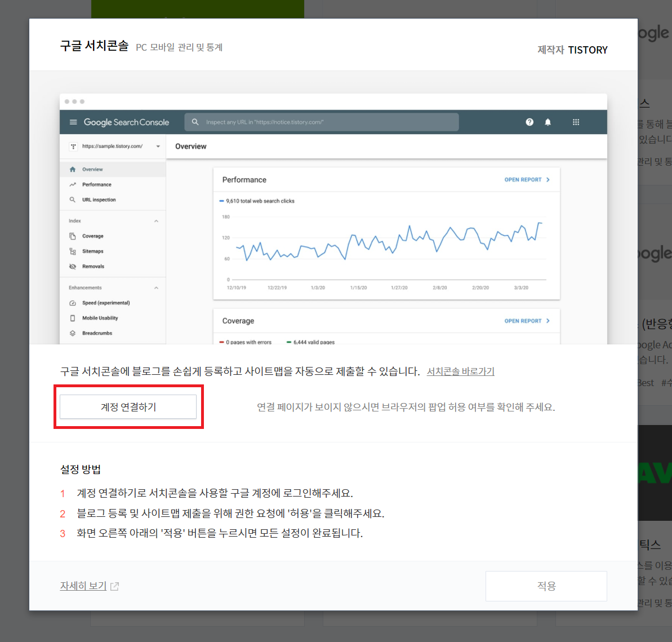Click OPEN REPORT on the Performance card
672x642 pixels.
click(x=527, y=180)
